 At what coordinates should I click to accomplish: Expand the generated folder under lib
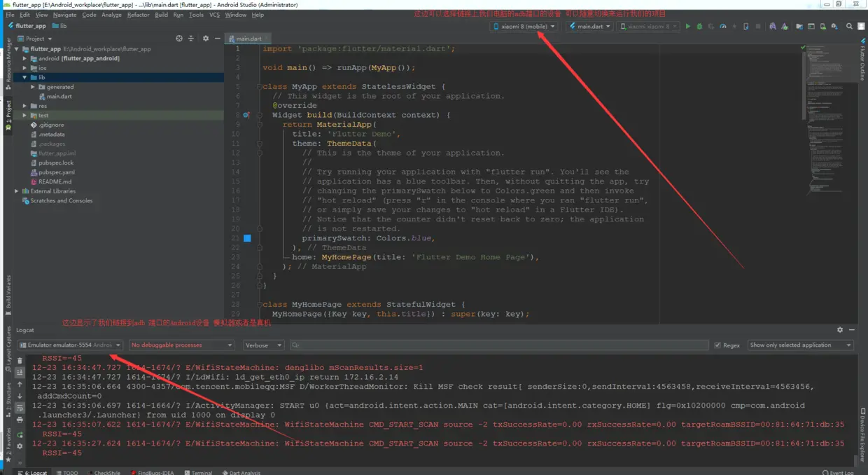click(x=33, y=87)
